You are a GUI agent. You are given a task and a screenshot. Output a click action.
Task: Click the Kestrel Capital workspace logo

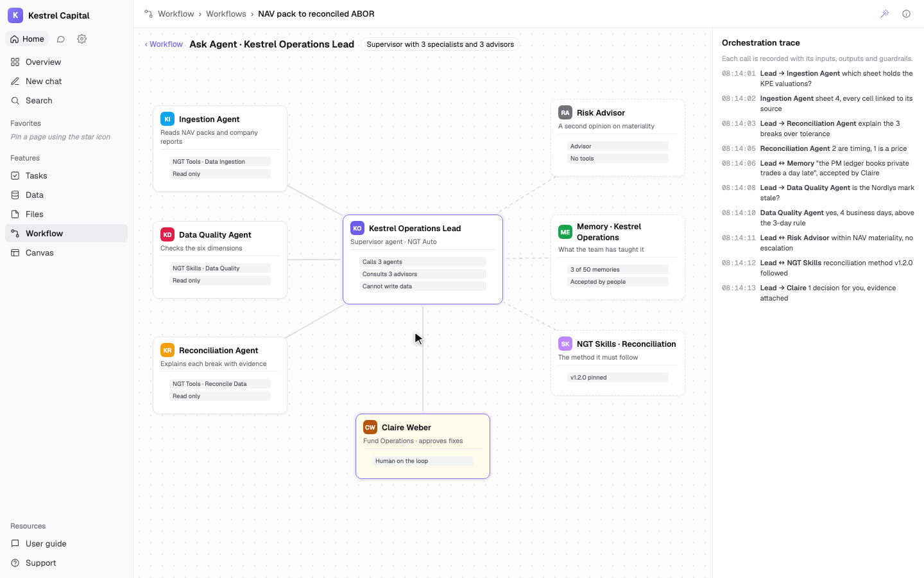click(15, 15)
